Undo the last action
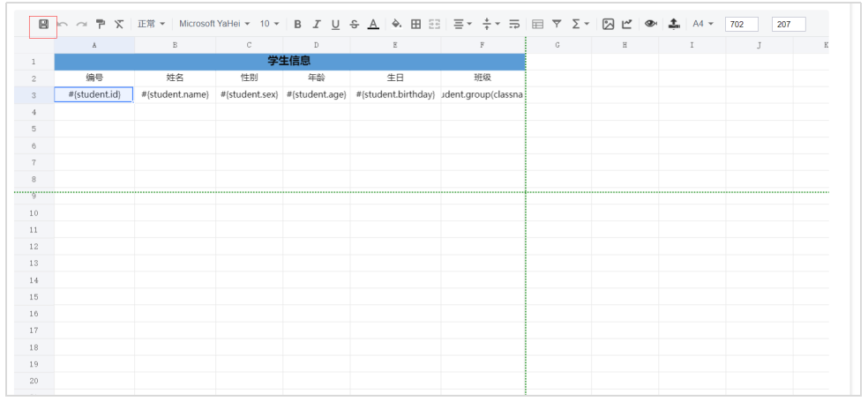868x401 pixels. 63,24
